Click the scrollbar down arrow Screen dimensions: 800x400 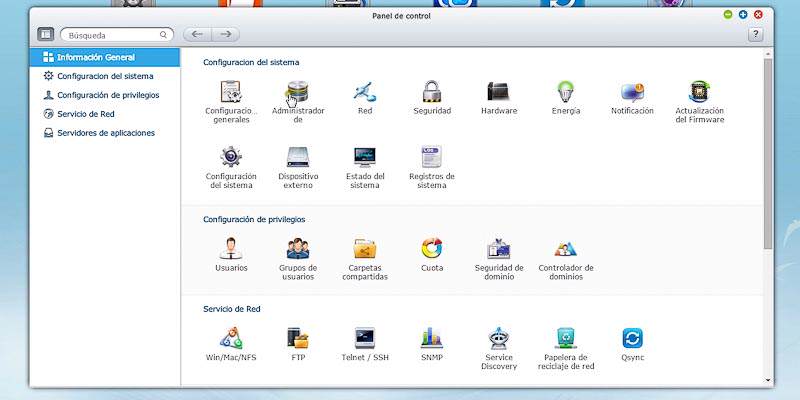click(x=768, y=380)
